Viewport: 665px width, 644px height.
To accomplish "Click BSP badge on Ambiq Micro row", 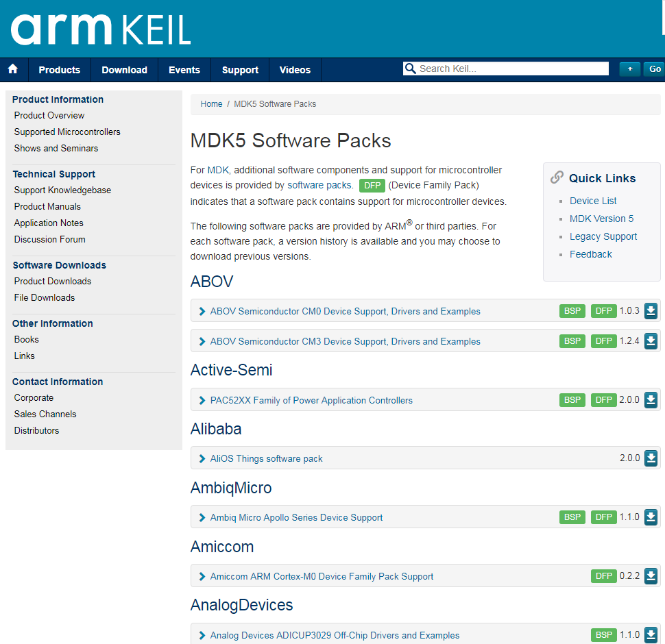I will click(572, 517).
